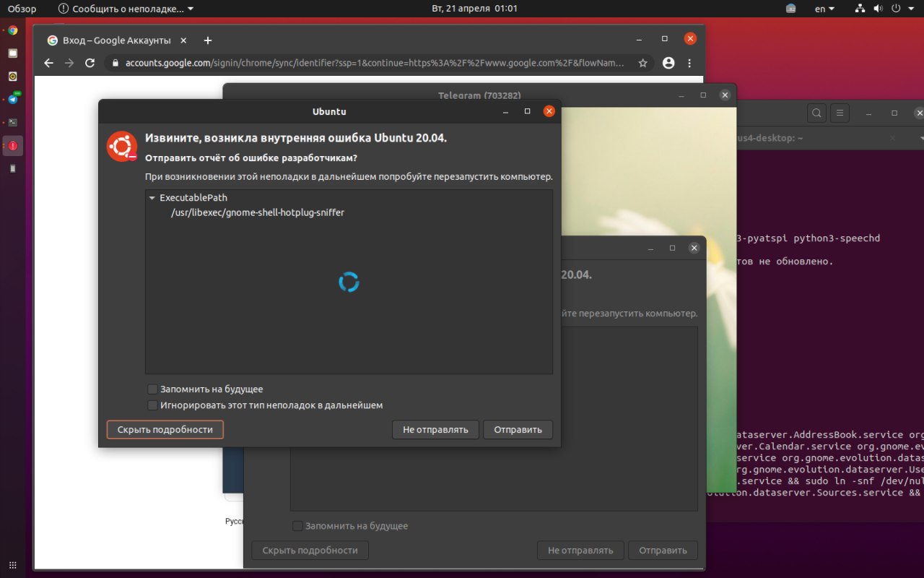
Task: Close the rear Ubuntu error dialog
Action: coord(694,248)
